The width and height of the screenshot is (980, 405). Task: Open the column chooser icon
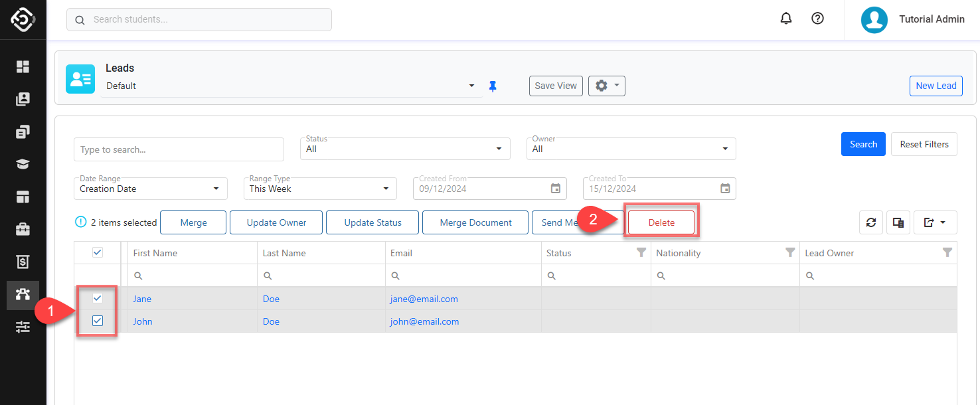898,223
